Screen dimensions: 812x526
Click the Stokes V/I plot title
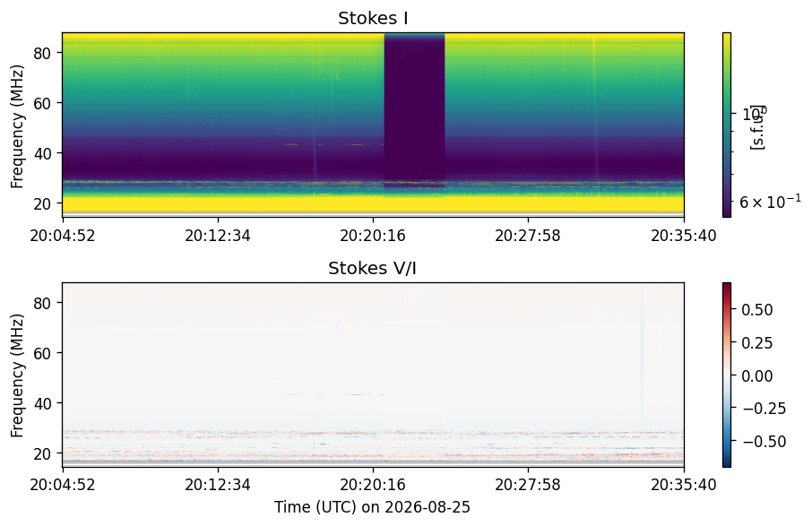(x=372, y=268)
